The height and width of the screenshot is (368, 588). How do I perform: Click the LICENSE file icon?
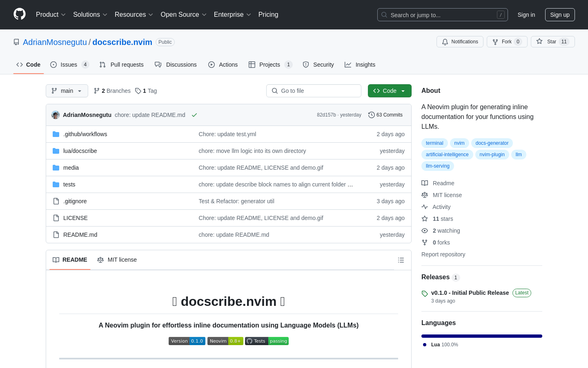coord(56,218)
